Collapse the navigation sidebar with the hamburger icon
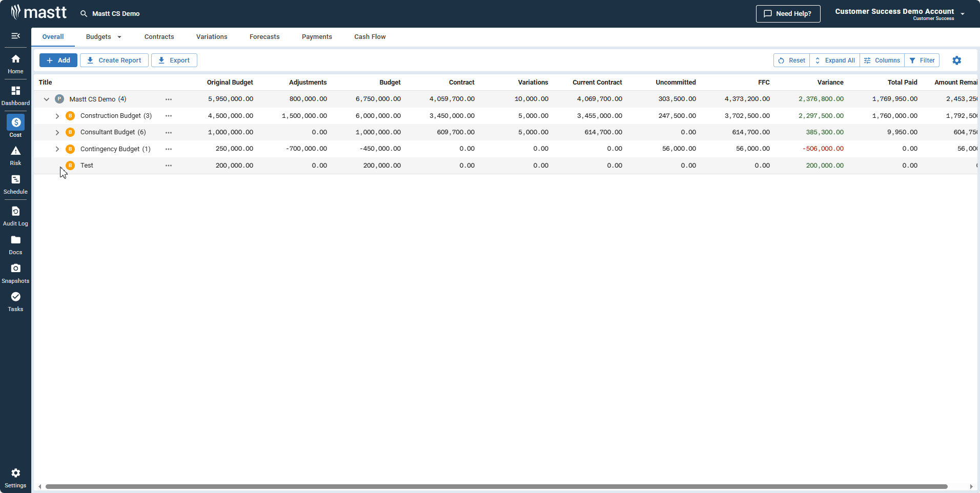Viewport: 980px width, 493px height. (15, 36)
